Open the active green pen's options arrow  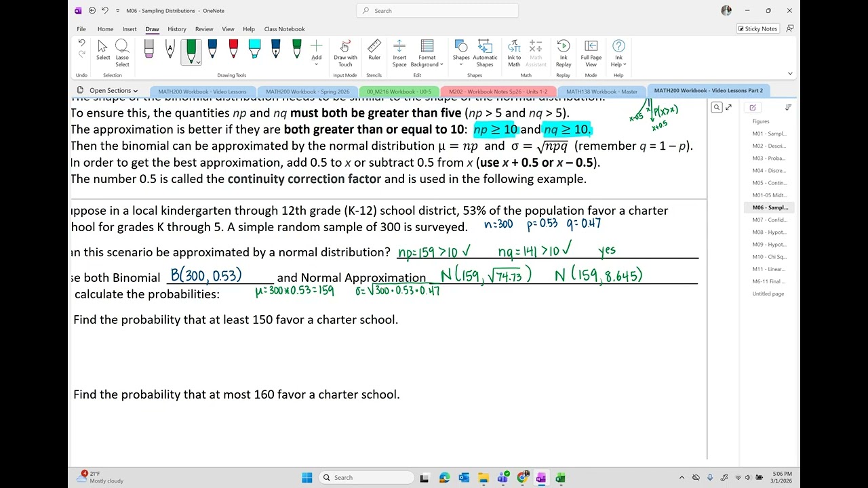tap(198, 62)
